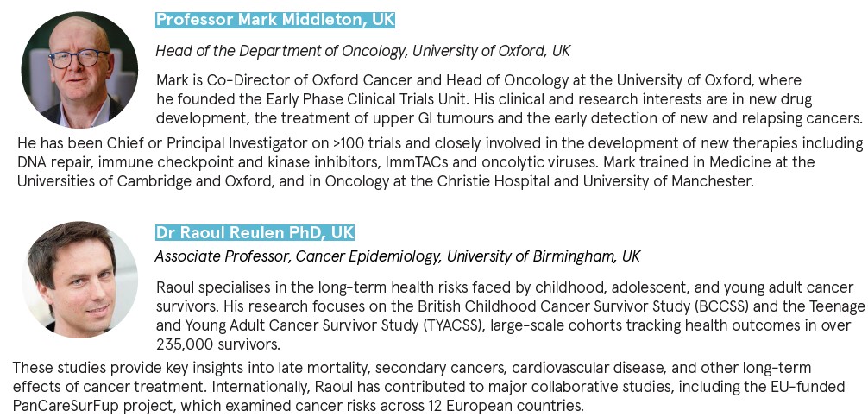Select the highlighted heading Dr Raoul Reulen PhD, UK

coord(255,232)
